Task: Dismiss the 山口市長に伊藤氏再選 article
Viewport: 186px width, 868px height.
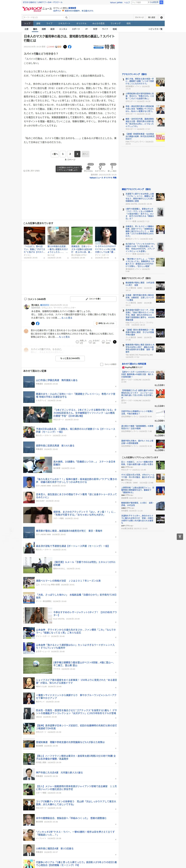Action: tap(116, 387)
